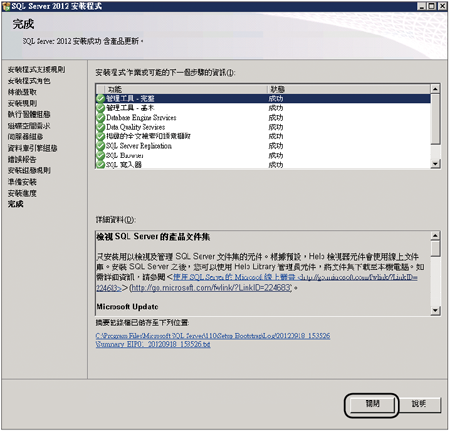Click the success icon for SQL Server Replication

click(100, 146)
